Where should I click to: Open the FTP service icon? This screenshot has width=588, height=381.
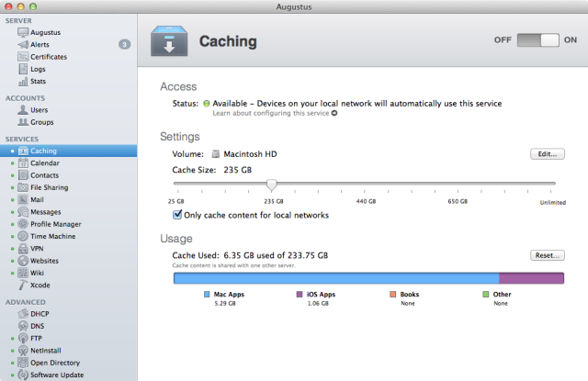pos(23,338)
